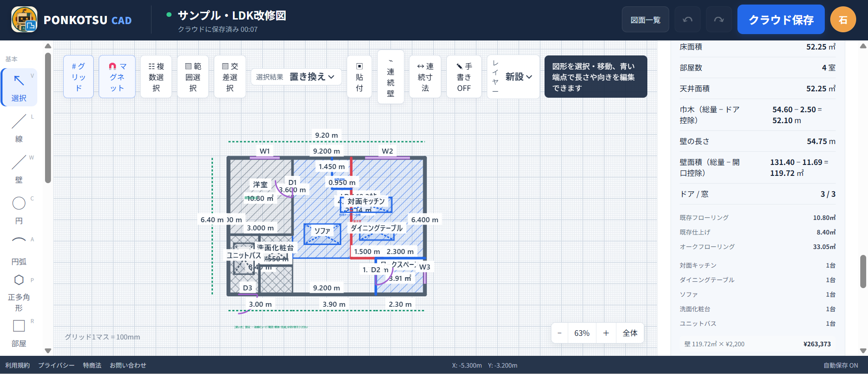Image resolution: width=868 pixels, height=374 pixels.
Task: Zoom in with the plus button
Action: [606, 333]
